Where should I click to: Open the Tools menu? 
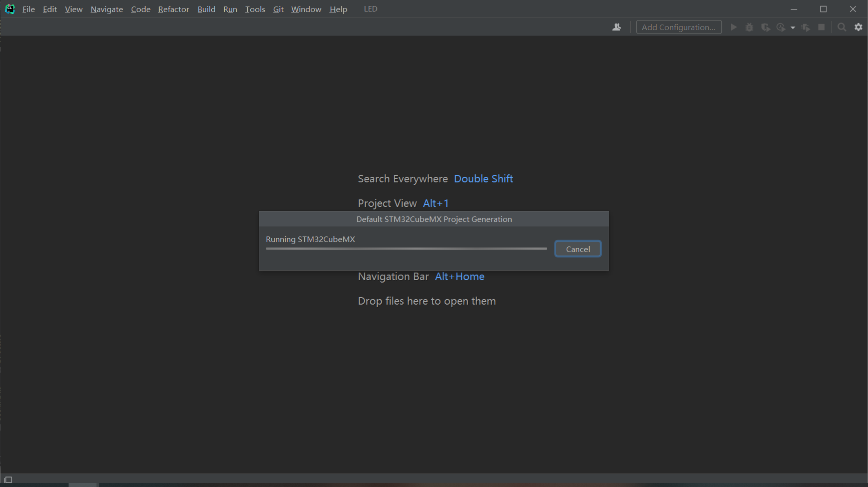255,9
